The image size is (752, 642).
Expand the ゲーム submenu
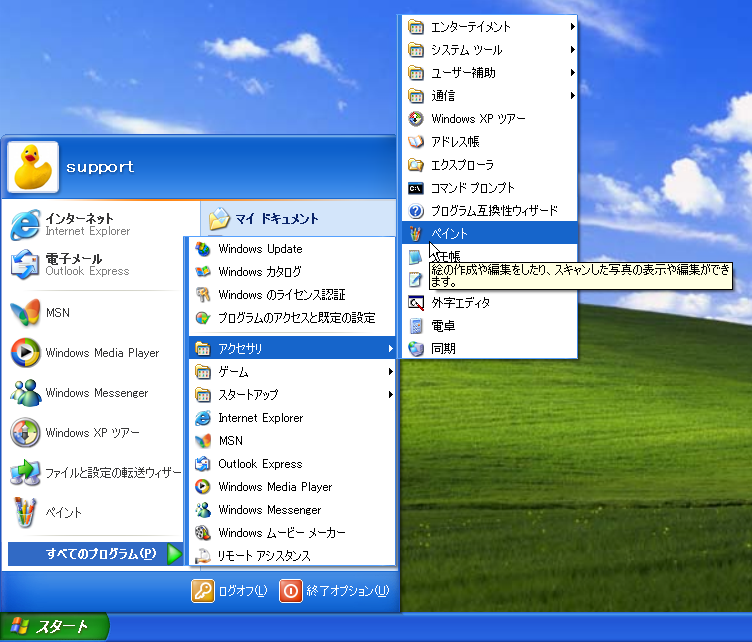[292, 372]
